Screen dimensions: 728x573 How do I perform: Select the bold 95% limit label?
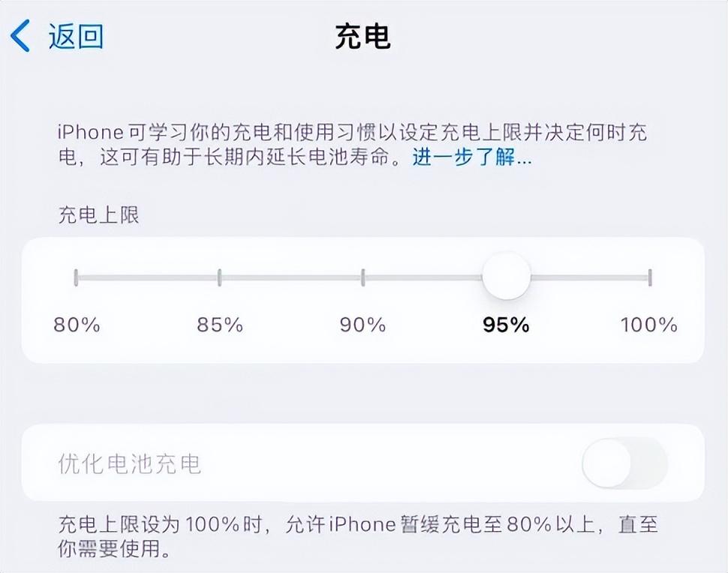pyautogui.click(x=507, y=325)
